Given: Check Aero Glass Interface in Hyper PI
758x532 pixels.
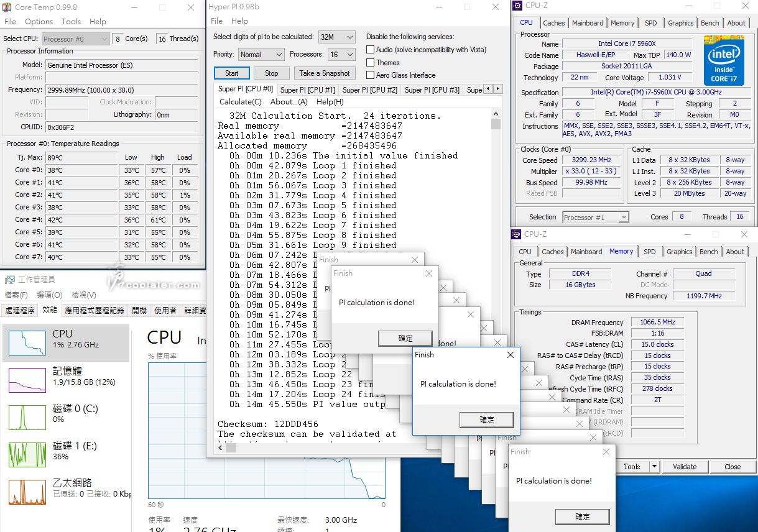Looking at the screenshot, I should [371, 75].
